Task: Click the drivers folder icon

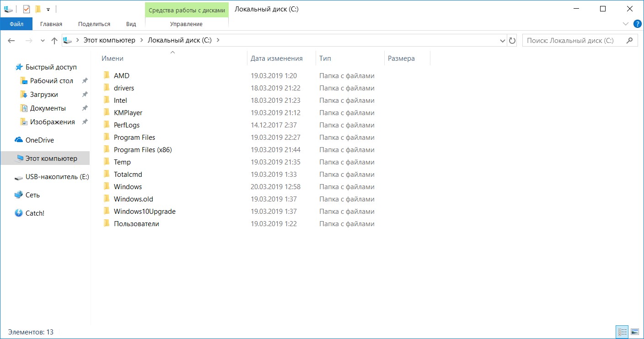Action: tap(107, 88)
